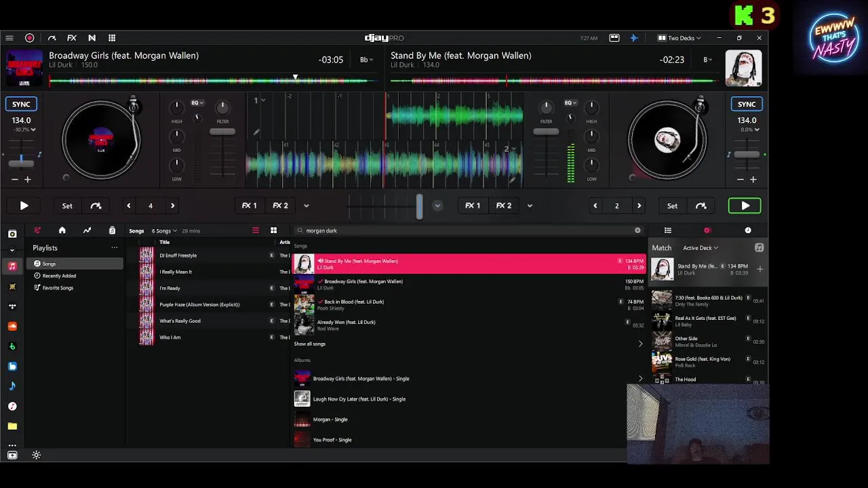This screenshot has height=488, width=868.
Task: Start recording with the record icon
Action: point(30,38)
